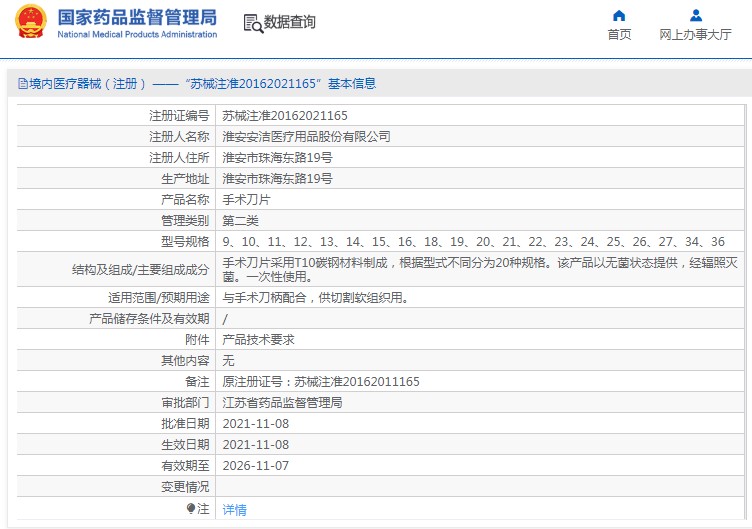The height and width of the screenshot is (529, 752).
Task: Click the 产品名称 label
Action: [x=185, y=200]
